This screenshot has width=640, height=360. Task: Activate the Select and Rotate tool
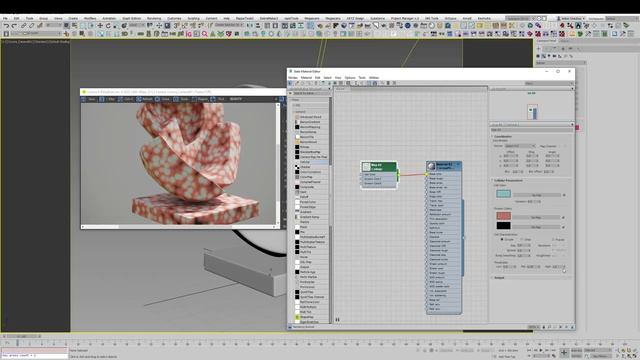pyautogui.click(x=108, y=25)
